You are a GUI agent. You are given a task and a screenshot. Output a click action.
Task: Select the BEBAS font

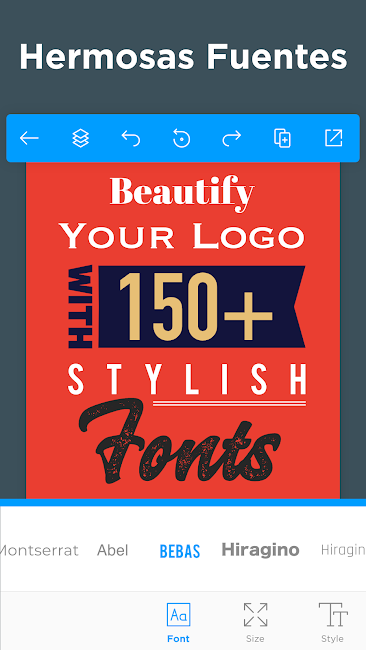tap(180, 551)
